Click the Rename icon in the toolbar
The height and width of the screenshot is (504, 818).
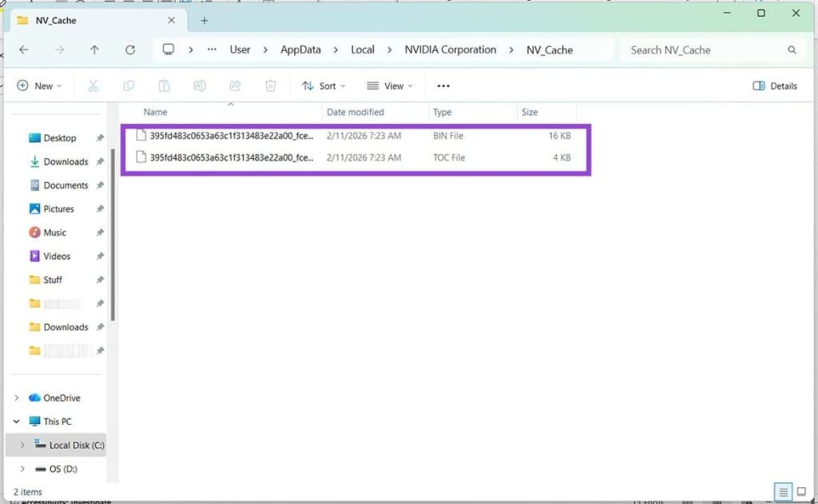coord(200,86)
